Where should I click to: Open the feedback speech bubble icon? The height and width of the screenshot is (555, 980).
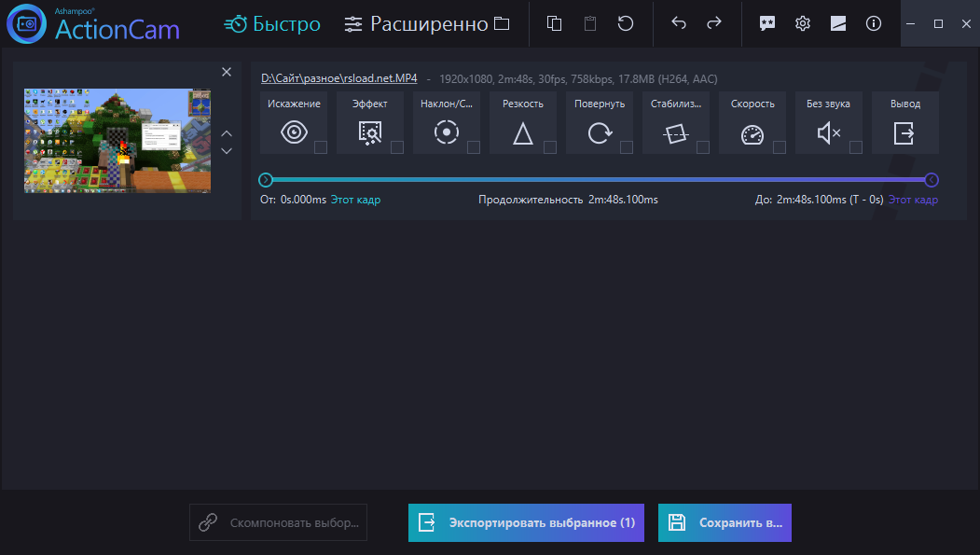(766, 23)
